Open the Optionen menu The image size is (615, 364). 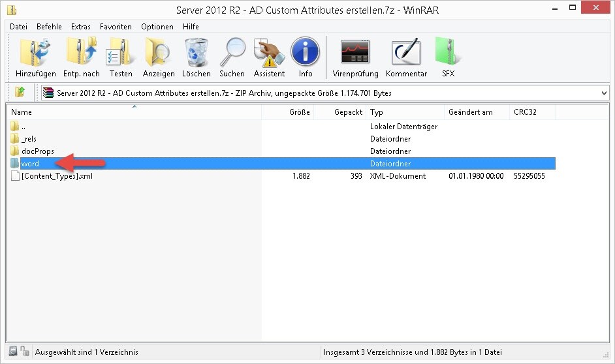pyautogui.click(x=157, y=27)
